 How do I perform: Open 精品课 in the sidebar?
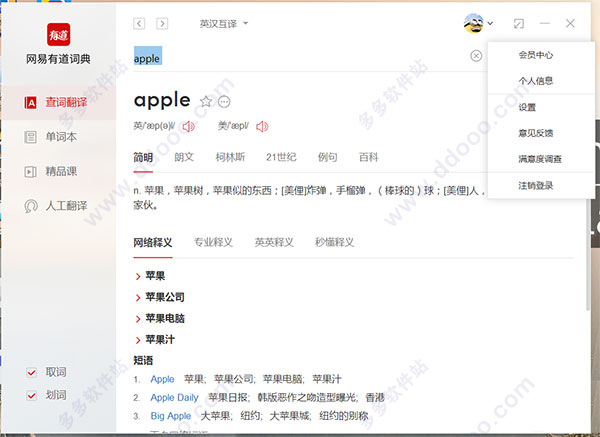tap(59, 171)
